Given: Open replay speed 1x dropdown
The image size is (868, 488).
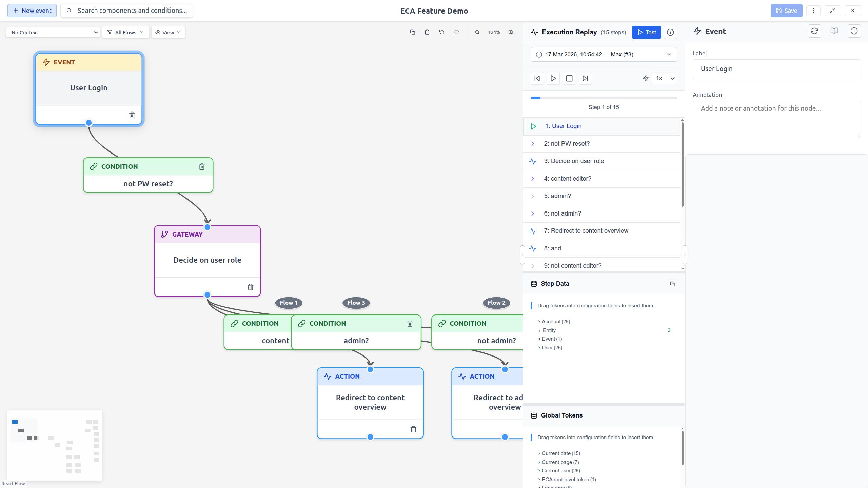Looking at the screenshot, I should point(664,78).
